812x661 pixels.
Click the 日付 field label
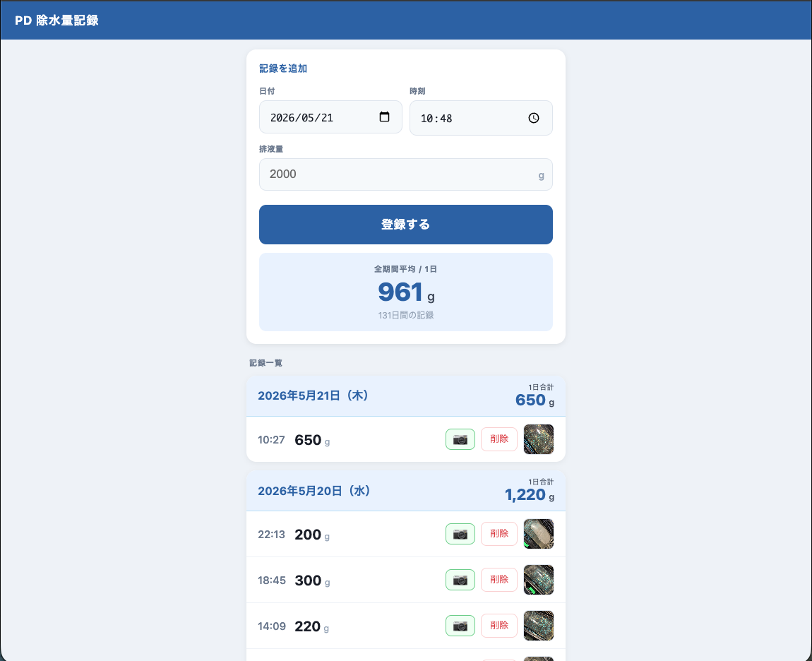(267, 91)
